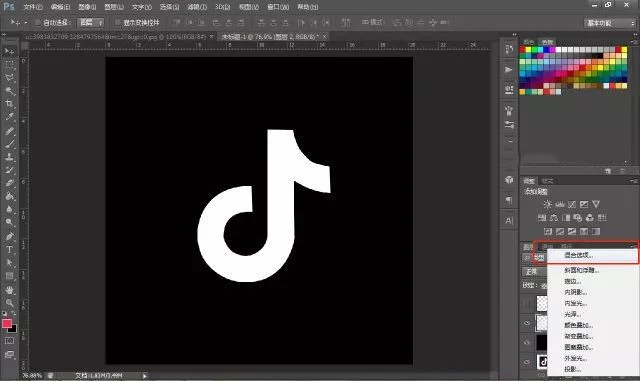Select the Lasso tool

tap(9, 78)
